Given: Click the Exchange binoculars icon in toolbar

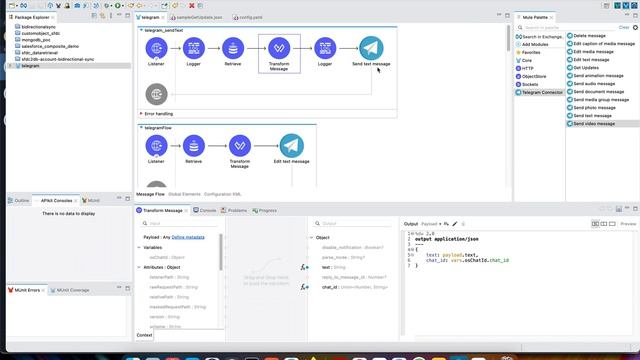Looking at the screenshot, I should (x=24, y=6).
